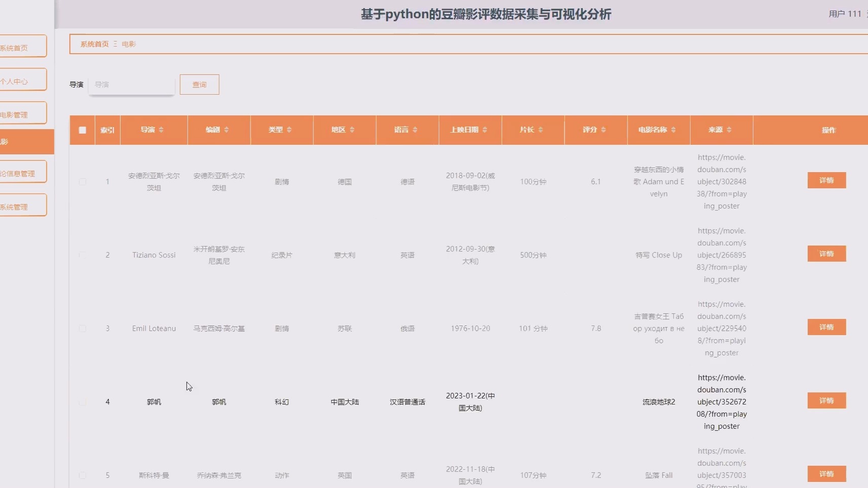Open 个人中心 in the sidebar
This screenshot has height=488, width=868.
click(23, 80)
